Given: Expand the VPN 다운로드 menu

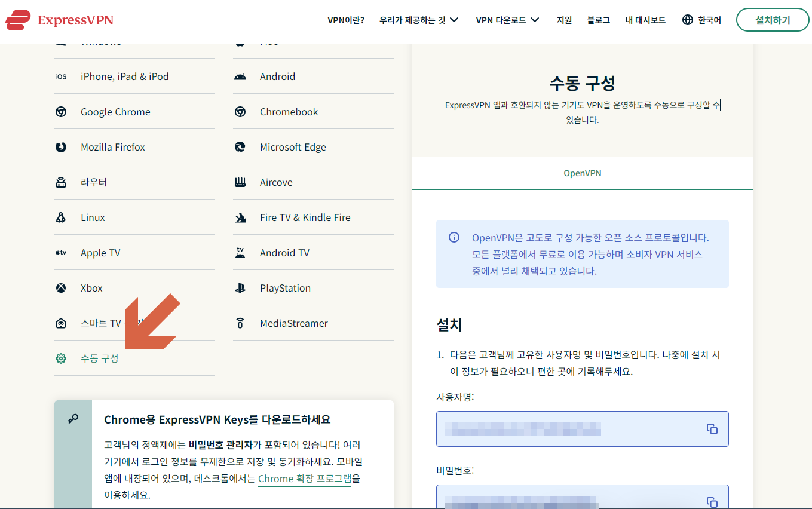Looking at the screenshot, I should 507,20.
